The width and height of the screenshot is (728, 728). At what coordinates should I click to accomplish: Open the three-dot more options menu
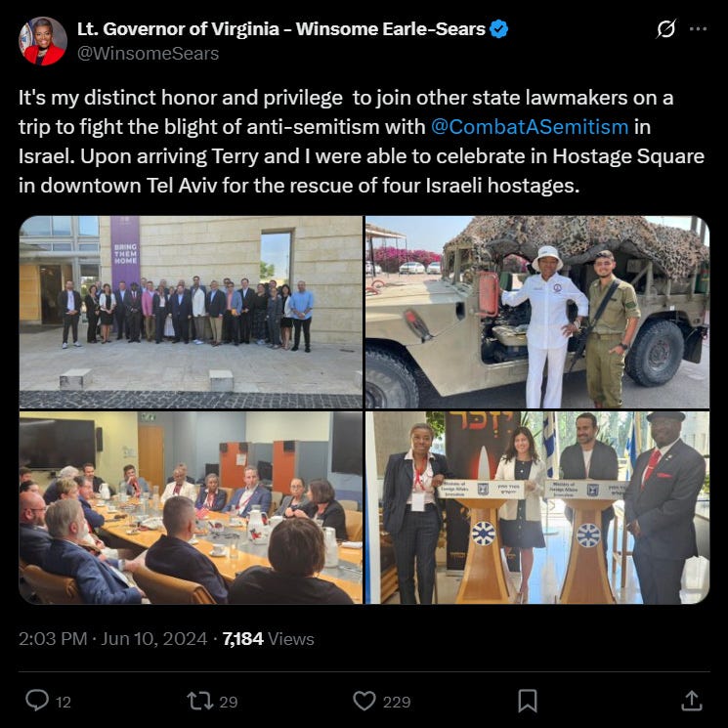pos(698,28)
